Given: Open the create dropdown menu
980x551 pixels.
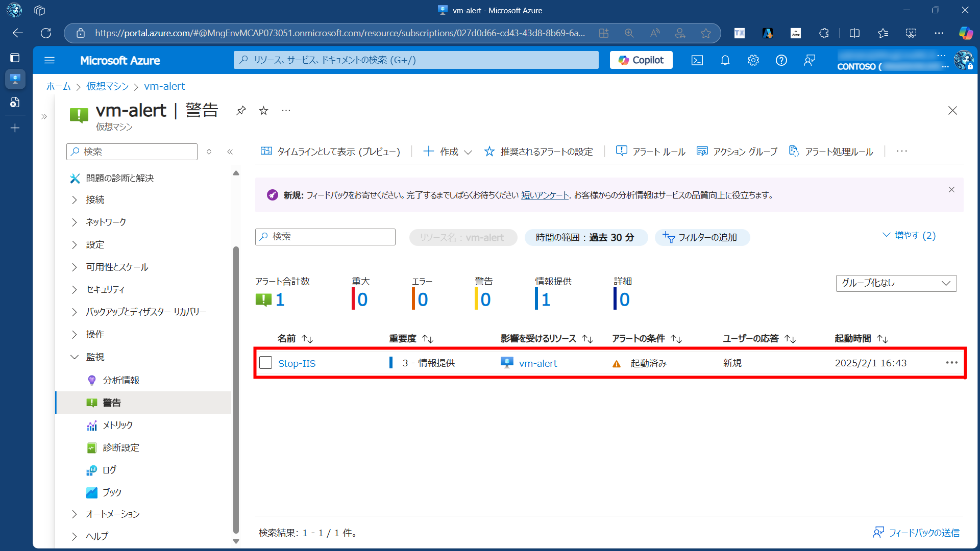Looking at the screenshot, I should 448,152.
